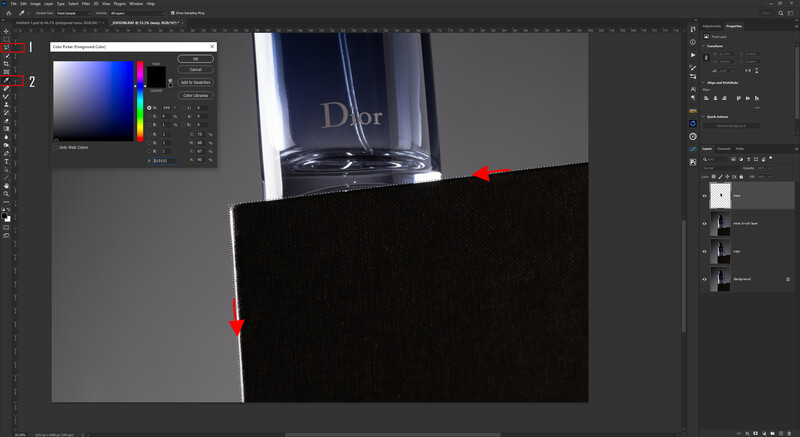
Task: Collapse the Quick Actions section
Action: (704, 117)
